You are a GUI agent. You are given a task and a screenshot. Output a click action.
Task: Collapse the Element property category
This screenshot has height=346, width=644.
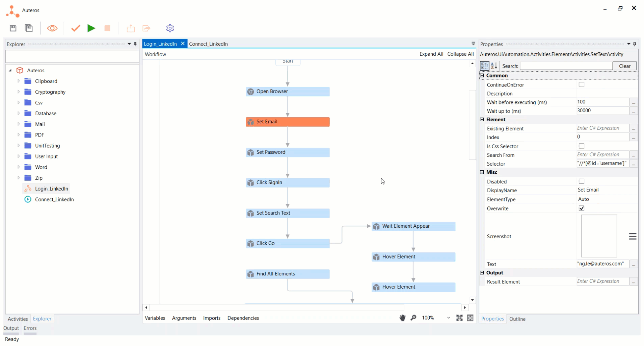482,119
